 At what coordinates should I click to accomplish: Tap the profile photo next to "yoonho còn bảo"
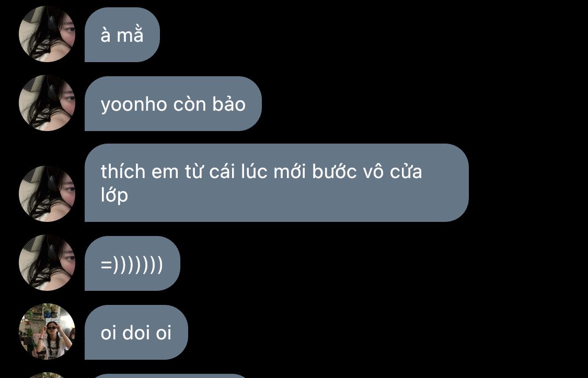pyautogui.click(x=47, y=103)
